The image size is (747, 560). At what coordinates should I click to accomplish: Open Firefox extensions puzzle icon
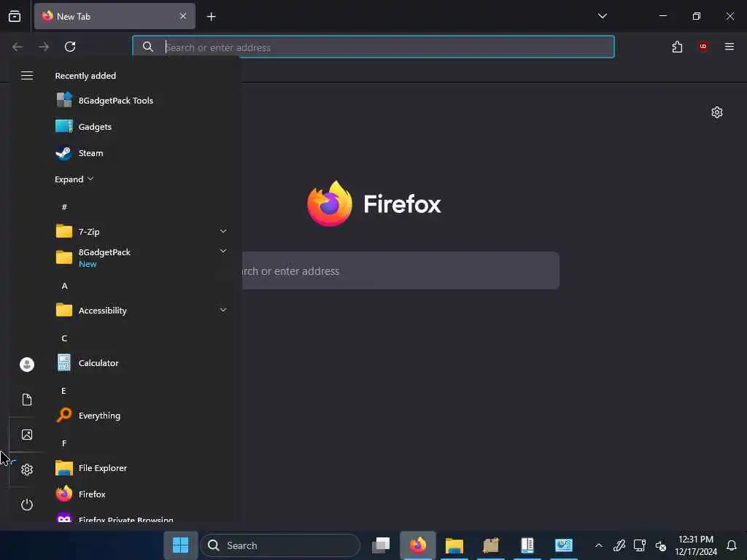coord(677,47)
